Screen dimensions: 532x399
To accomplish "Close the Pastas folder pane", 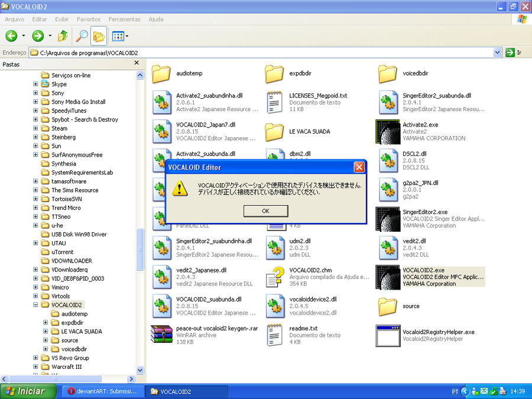I will 137,63.
